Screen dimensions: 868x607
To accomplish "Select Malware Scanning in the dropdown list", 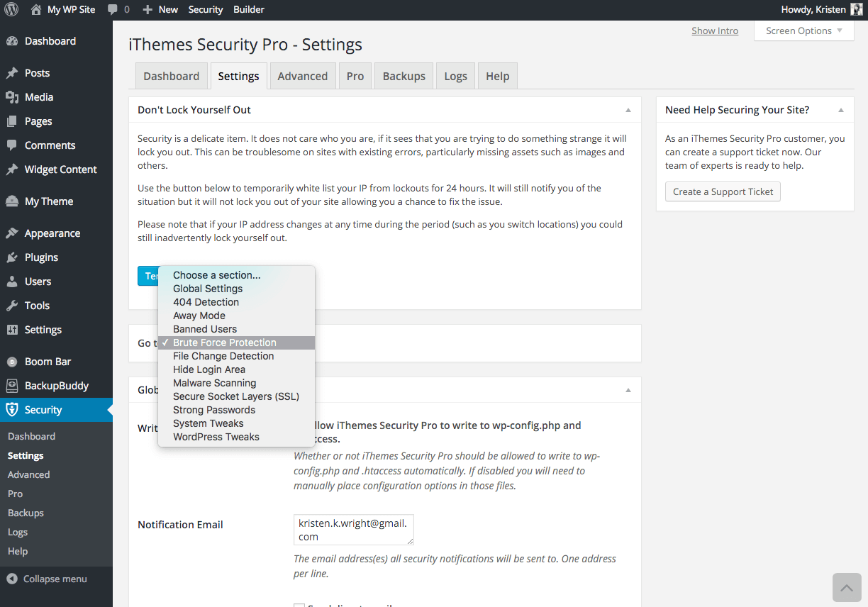I will (236, 383).
